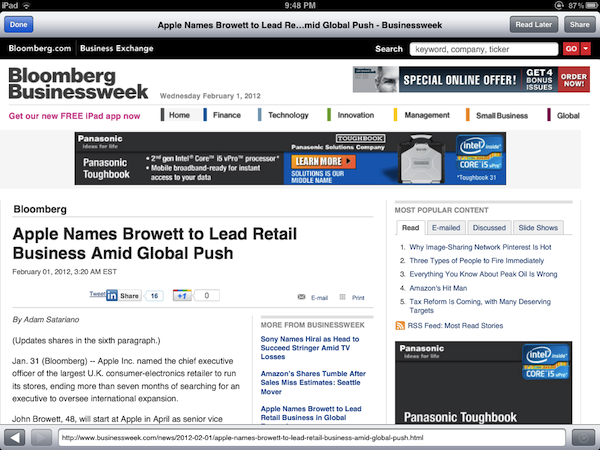
Task: Select the Technology navigation item
Action: pyautogui.click(x=288, y=115)
